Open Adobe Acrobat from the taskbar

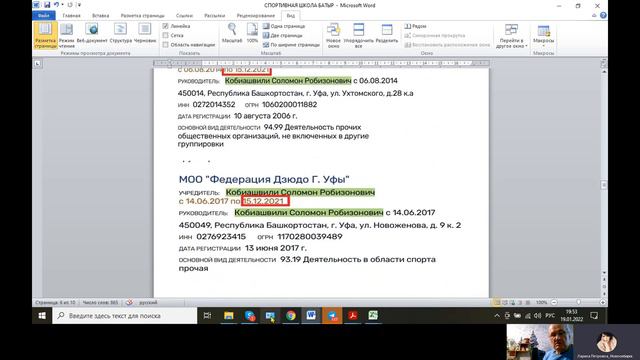[x=353, y=316]
